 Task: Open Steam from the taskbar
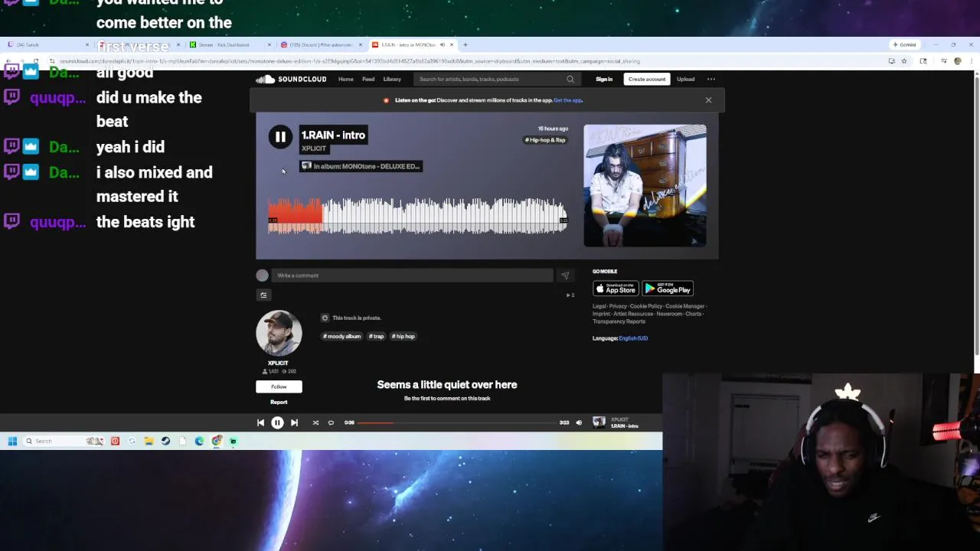(165, 441)
